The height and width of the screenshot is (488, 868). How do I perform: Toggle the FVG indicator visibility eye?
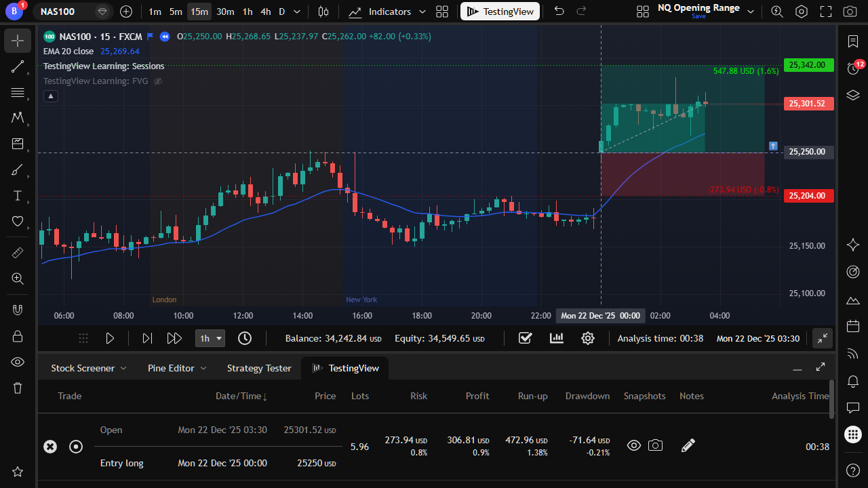click(x=158, y=81)
